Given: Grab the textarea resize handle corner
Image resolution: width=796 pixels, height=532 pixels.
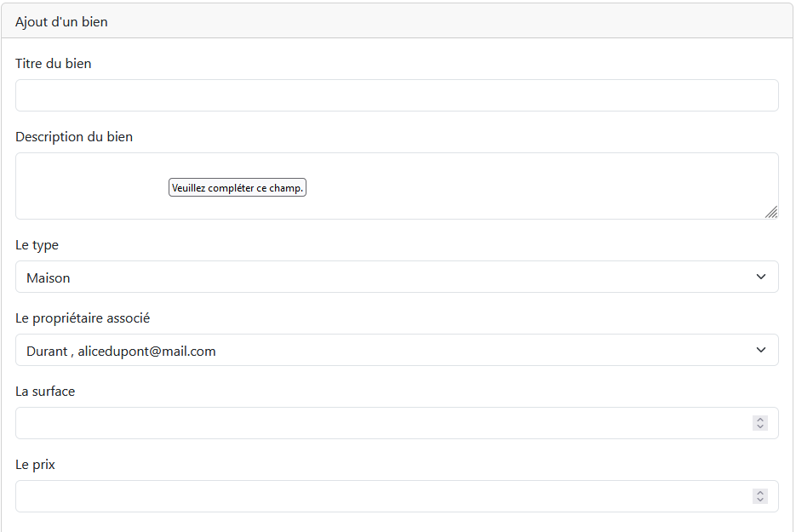Looking at the screenshot, I should pos(771,212).
